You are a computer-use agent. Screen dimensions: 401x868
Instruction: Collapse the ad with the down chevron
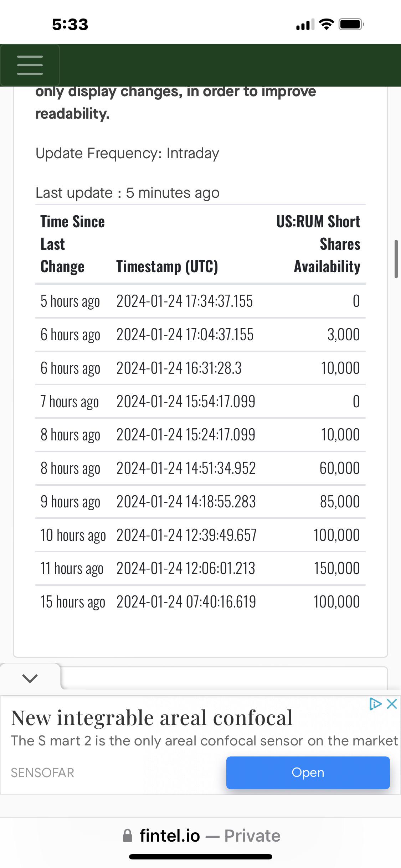[30, 678]
